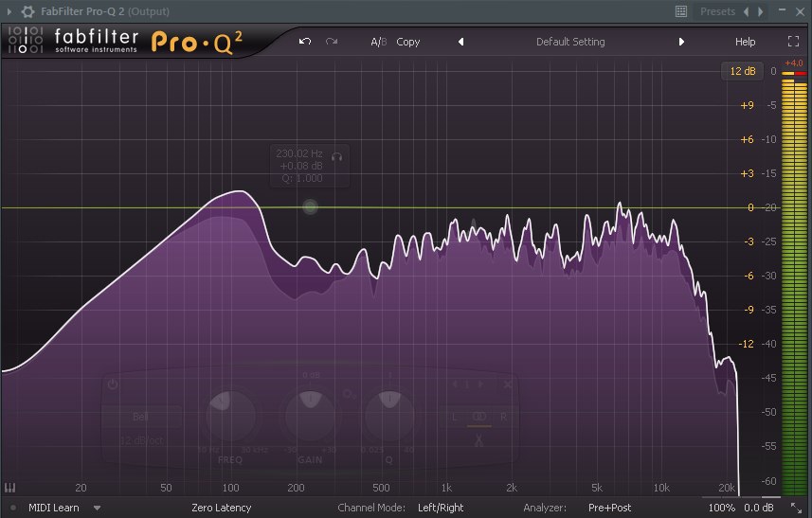Open the 12 dB/oct slope dropdown

click(142, 441)
